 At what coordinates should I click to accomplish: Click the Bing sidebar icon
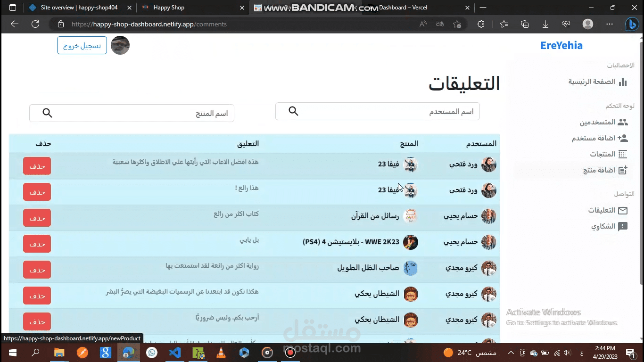tap(632, 24)
